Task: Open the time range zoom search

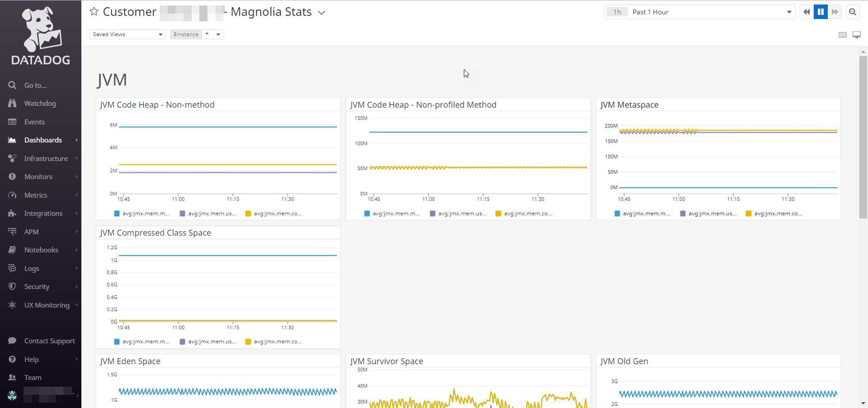Action: point(853,12)
